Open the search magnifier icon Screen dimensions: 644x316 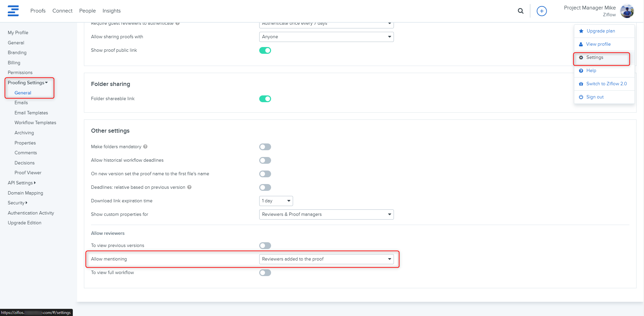click(x=520, y=11)
